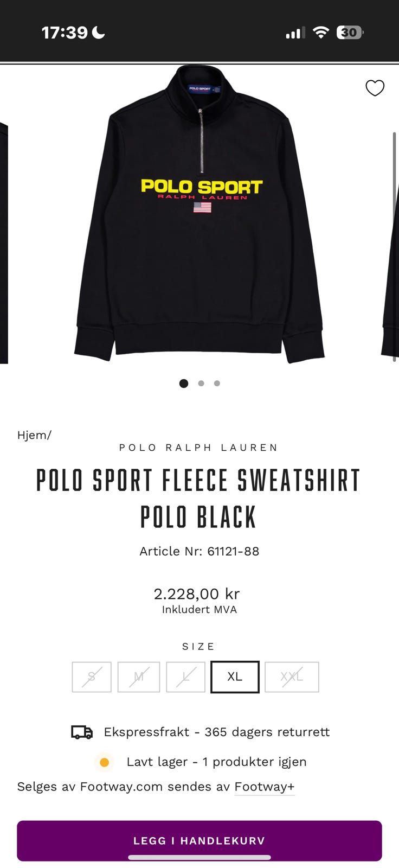Screen dimensions: 399x868
Task: Jump to the third carousel dot
Action: click(217, 384)
